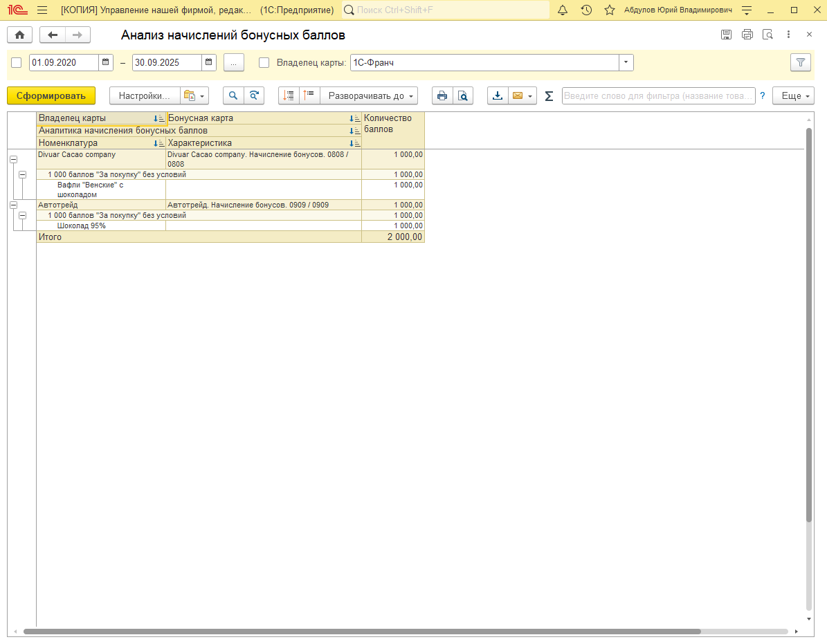Collapse the Автотрейд group row

[14, 205]
